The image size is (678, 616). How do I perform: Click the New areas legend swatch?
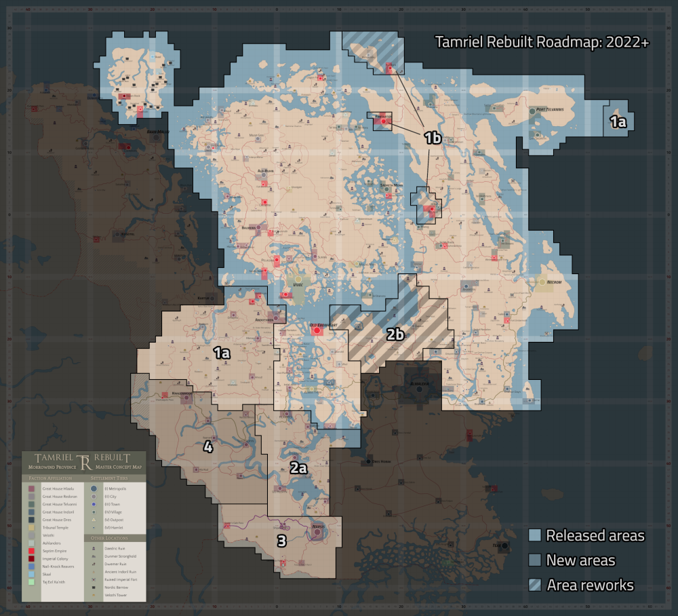coord(535,560)
